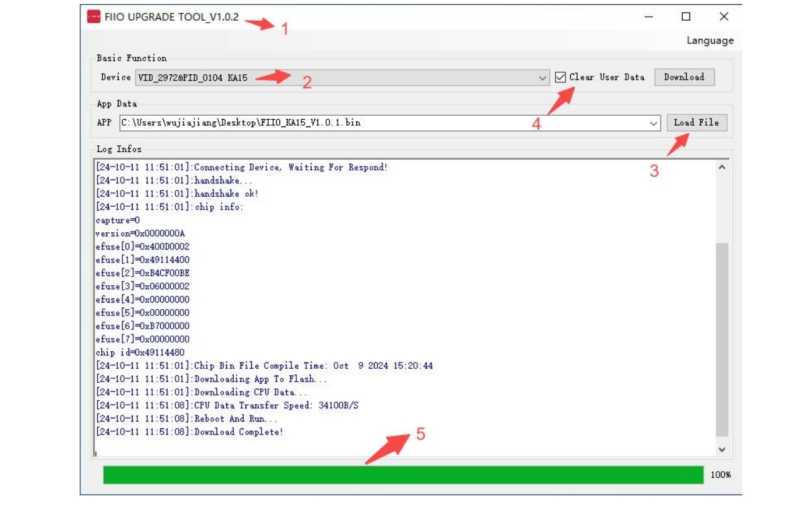
Task: Expand the APP file path dropdown arrow
Action: [654, 123]
